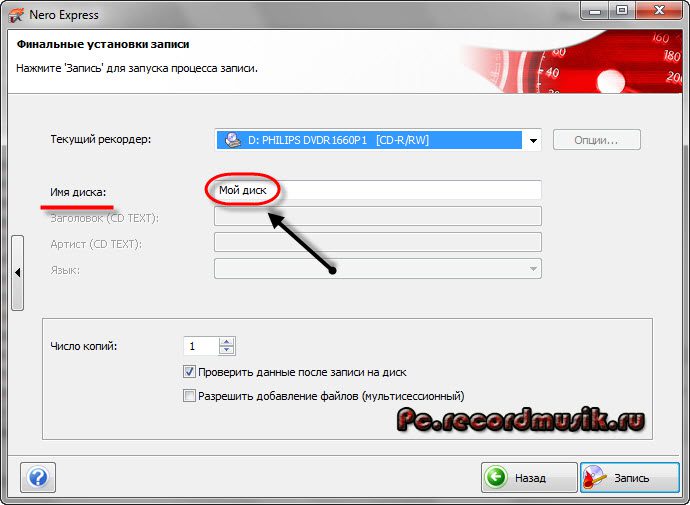690x505 pixels.
Task: Minimize the Nero Express window
Action: [595, 11]
